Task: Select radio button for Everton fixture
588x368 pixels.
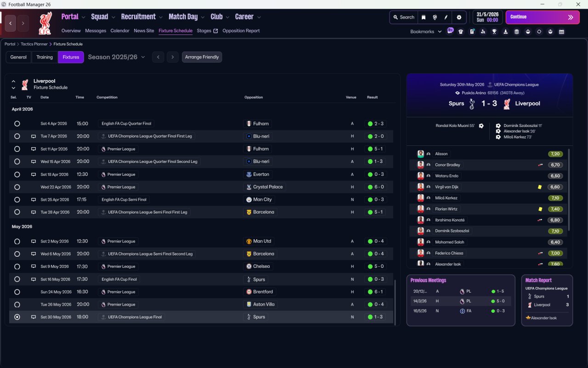Action: [x=17, y=174]
